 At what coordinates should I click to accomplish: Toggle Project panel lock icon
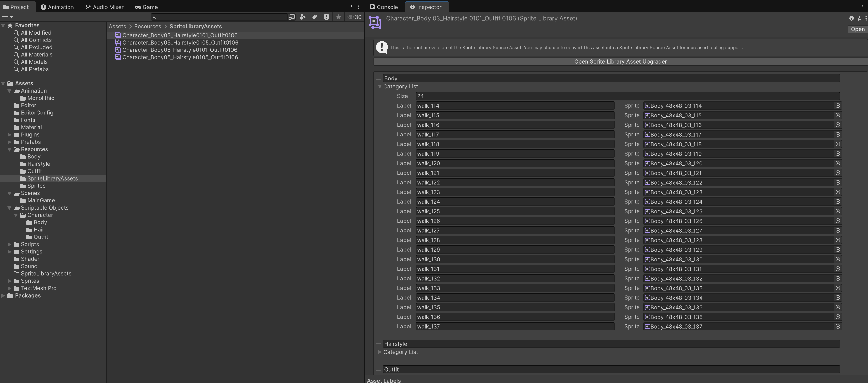pos(350,7)
